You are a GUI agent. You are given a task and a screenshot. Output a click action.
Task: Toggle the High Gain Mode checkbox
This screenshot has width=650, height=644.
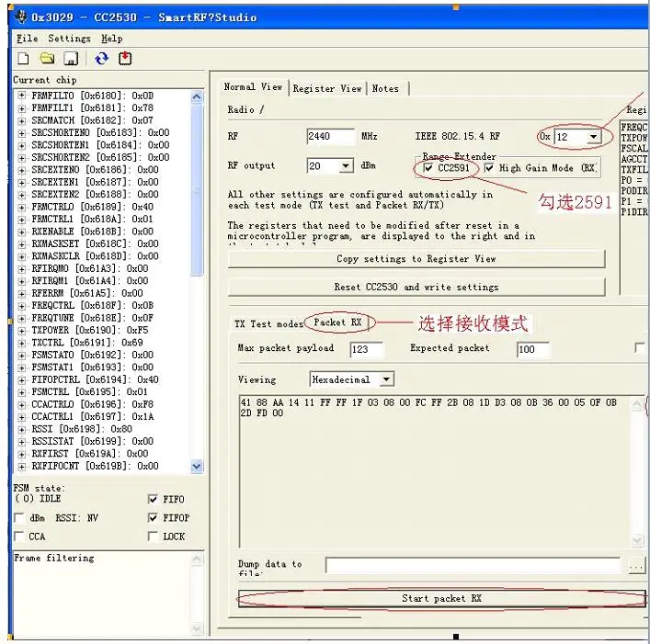coord(489,168)
